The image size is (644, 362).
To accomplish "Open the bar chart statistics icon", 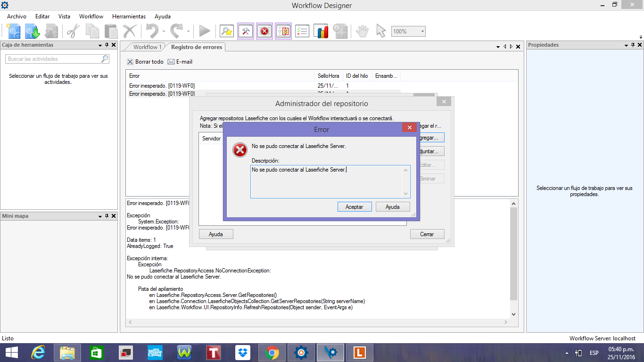I will click(x=321, y=31).
